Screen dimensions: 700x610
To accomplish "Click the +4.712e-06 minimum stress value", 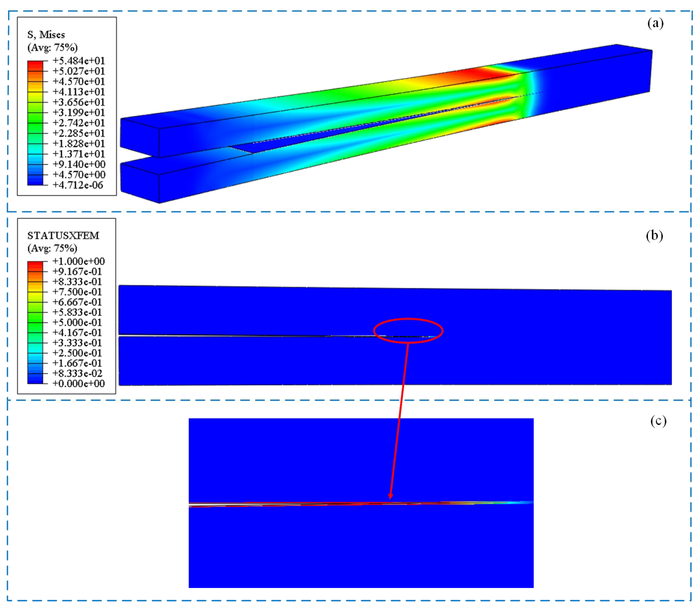I will point(78,185).
